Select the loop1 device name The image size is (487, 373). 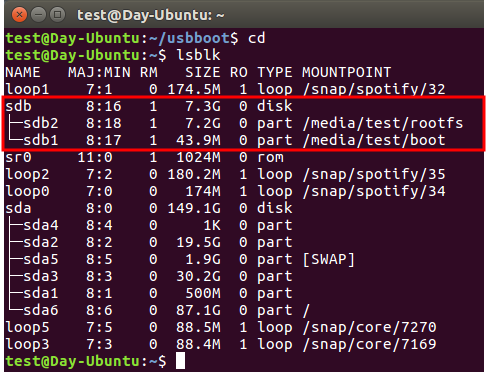click(x=27, y=89)
